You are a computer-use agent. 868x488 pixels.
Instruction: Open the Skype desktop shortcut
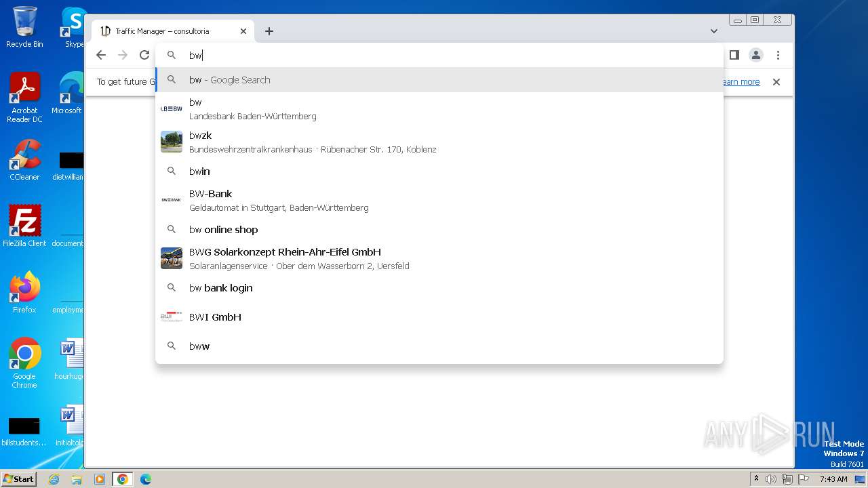73,27
